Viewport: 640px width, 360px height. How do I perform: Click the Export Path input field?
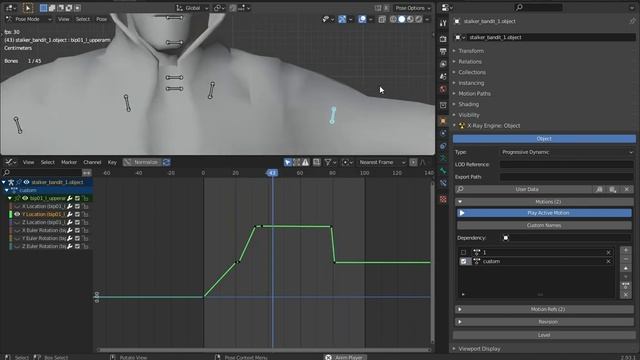pos(567,177)
